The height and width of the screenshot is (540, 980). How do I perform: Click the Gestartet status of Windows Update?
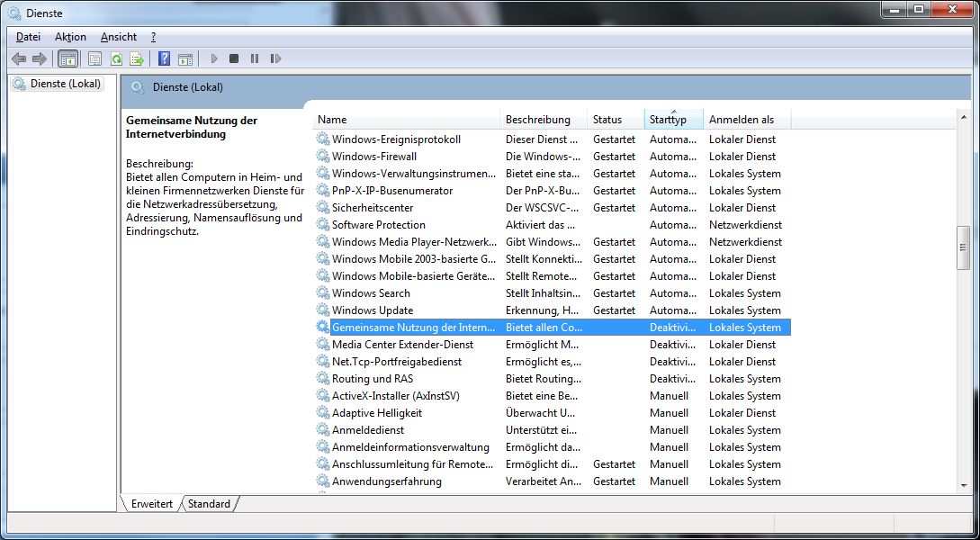point(615,310)
